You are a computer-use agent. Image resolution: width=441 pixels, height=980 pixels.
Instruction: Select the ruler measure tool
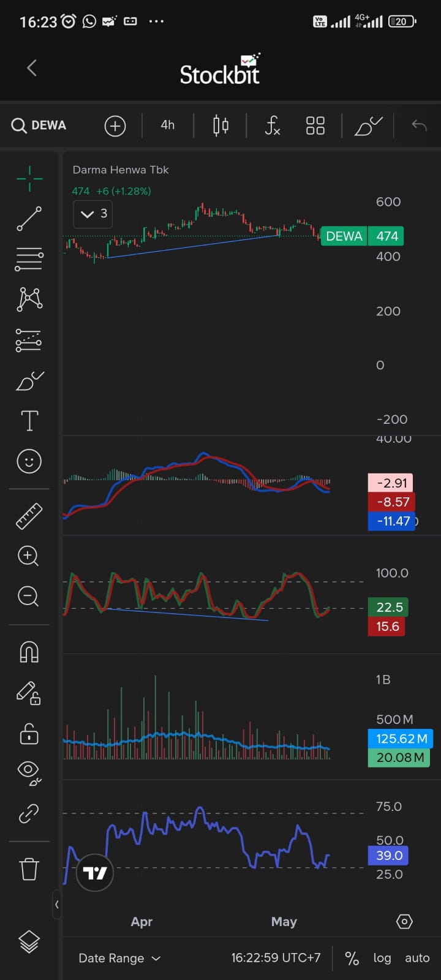[x=29, y=516]
